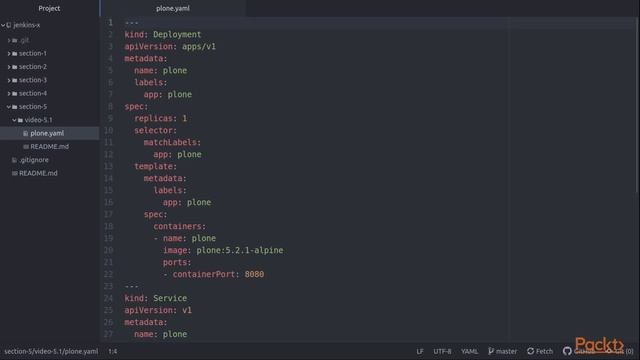Select the section-1 folder label
The width and height of the screenshot is (640, 360).
[33, 53]
